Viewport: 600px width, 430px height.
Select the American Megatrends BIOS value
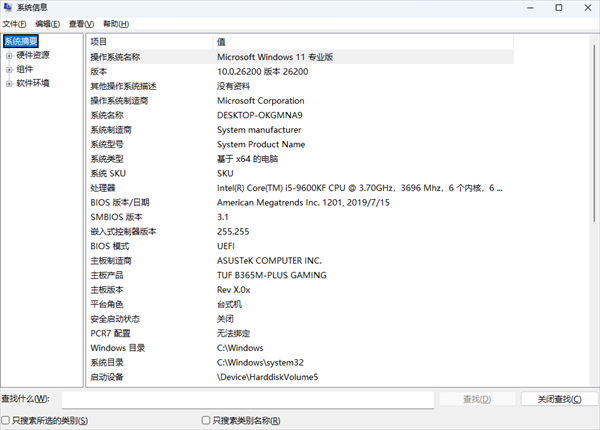point(303,202)
